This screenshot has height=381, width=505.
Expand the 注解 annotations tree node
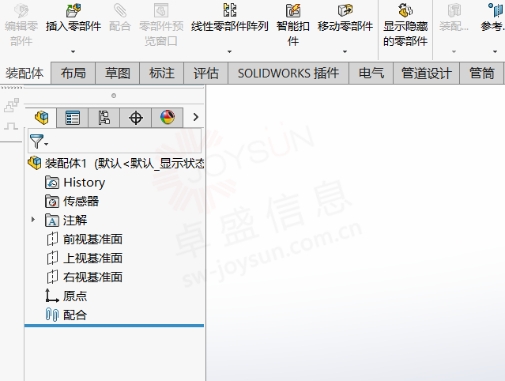[x=33, y=219]
